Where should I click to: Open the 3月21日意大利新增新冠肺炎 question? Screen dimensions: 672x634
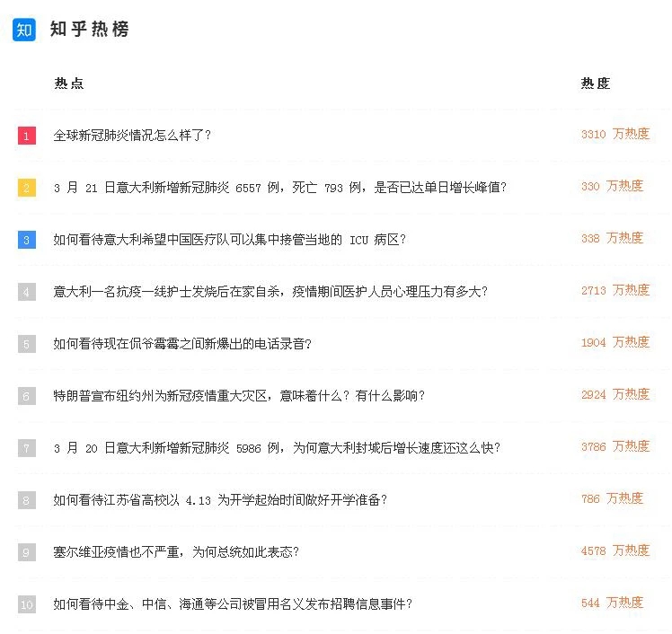coord(280,188)
